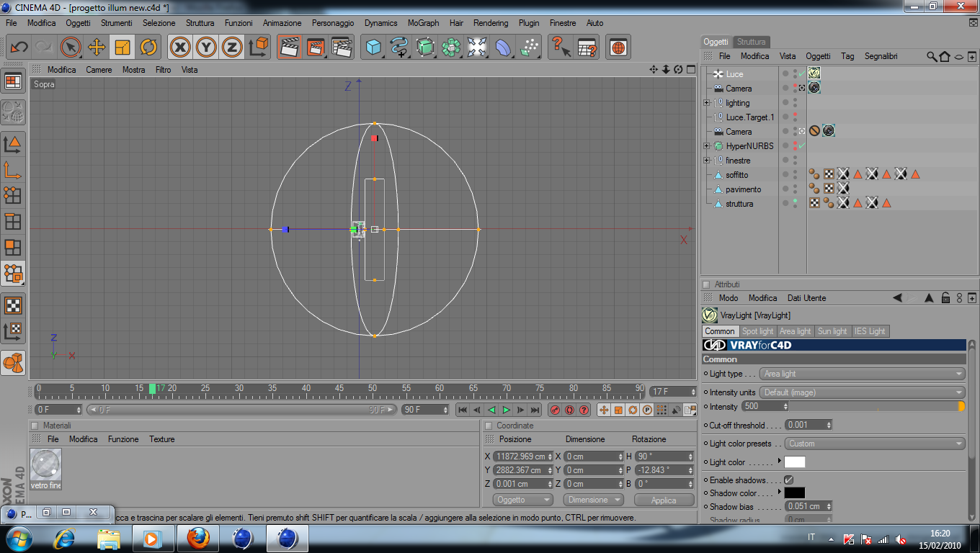Toggle HyperNURBS enable checkmark
The width and height of the screenshot is (980, 553).
pos(802,146)
